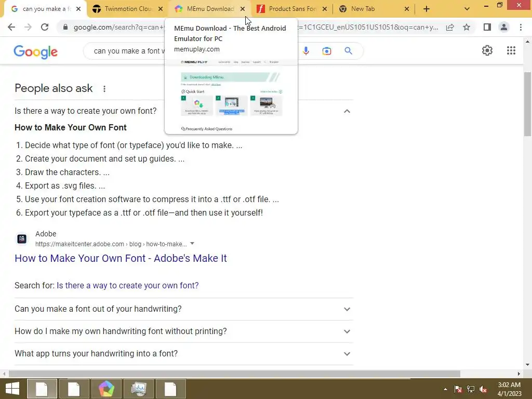The width and height of the screenshot is (532, 399).
Task: Show hidden system tray icons
Action: tap(445, 389)
